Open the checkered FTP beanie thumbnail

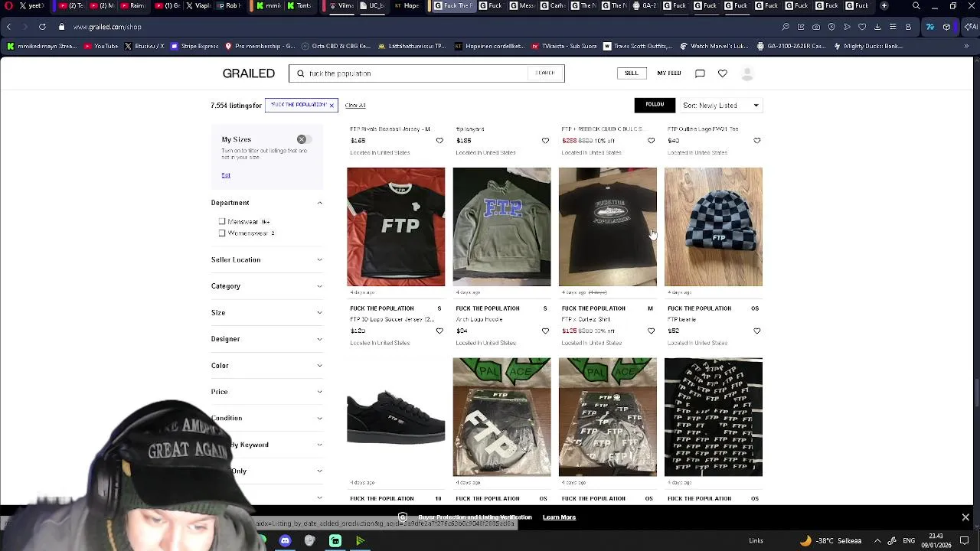tap(714, 227)
